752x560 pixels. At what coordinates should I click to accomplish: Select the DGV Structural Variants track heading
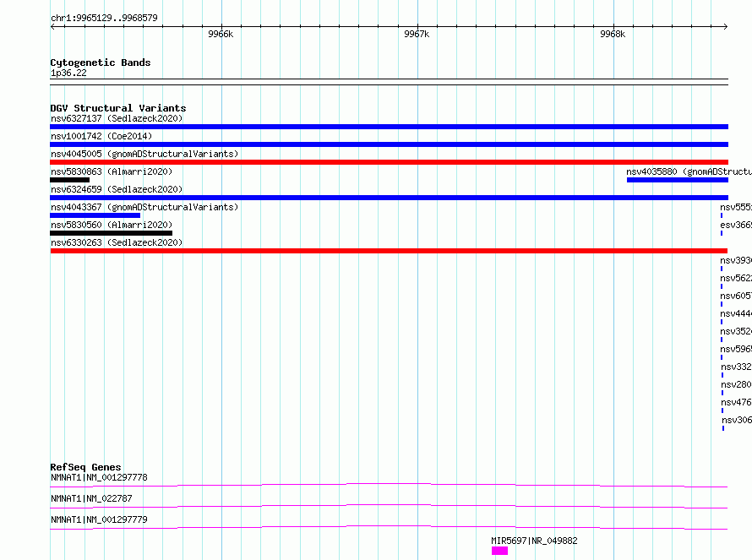(118, 108)
